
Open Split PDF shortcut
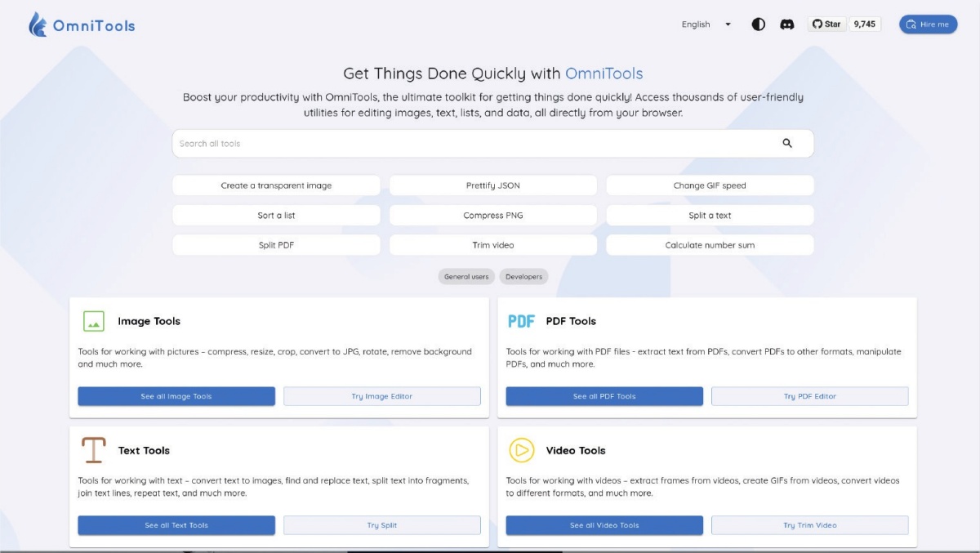tap(276, 245)
